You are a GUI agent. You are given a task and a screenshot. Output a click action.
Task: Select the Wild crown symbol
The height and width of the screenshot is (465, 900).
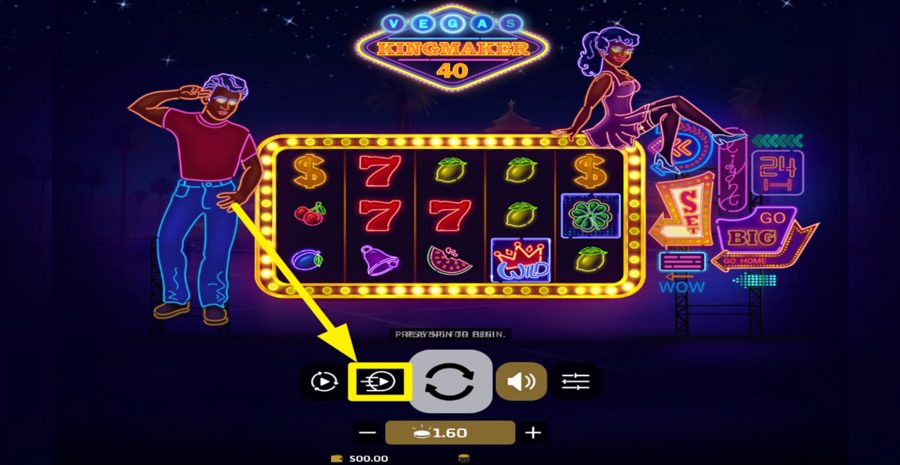[x=521, y=260]
